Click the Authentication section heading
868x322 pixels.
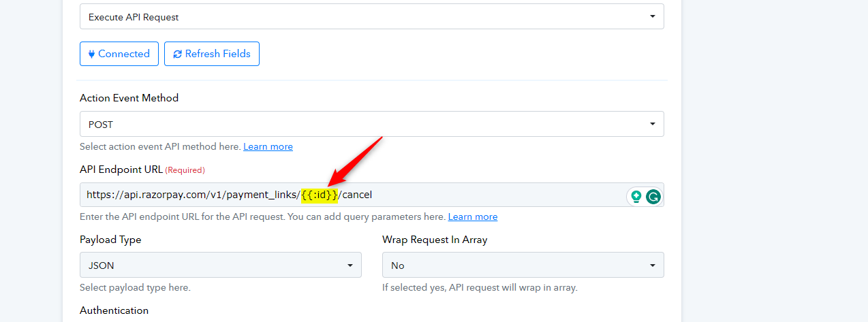point(114,310)
